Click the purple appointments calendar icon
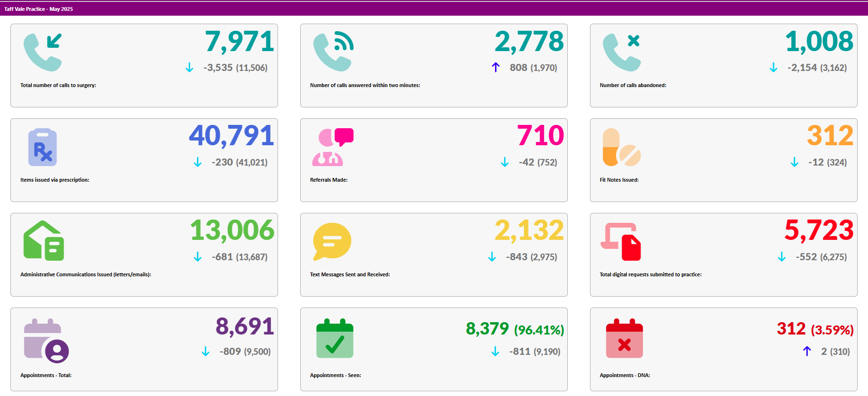The image size is (868, 396). [46, 341]
